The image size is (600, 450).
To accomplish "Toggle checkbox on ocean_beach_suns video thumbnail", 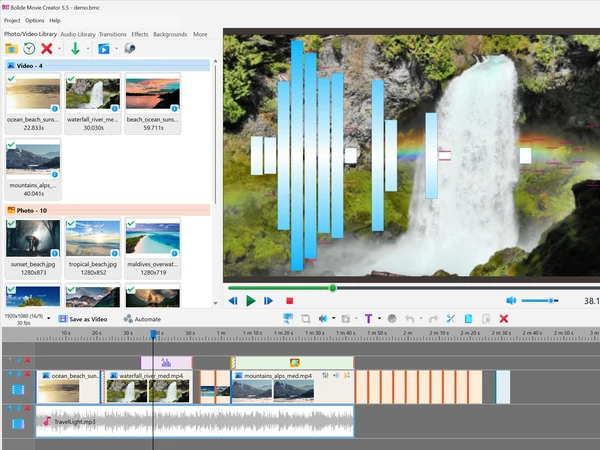I will tap(11, 79).
